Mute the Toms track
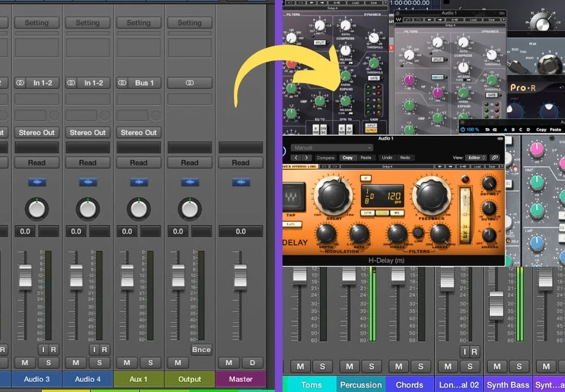Viewport: 565px width, 392px height. tap(300, 366)
